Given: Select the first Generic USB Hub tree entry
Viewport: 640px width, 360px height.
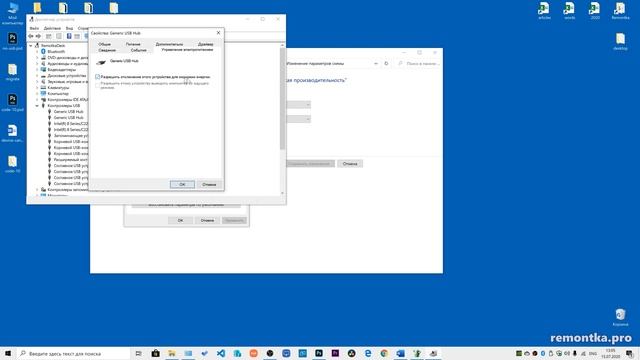Looking at the screenshot, I should pos(68,111).
